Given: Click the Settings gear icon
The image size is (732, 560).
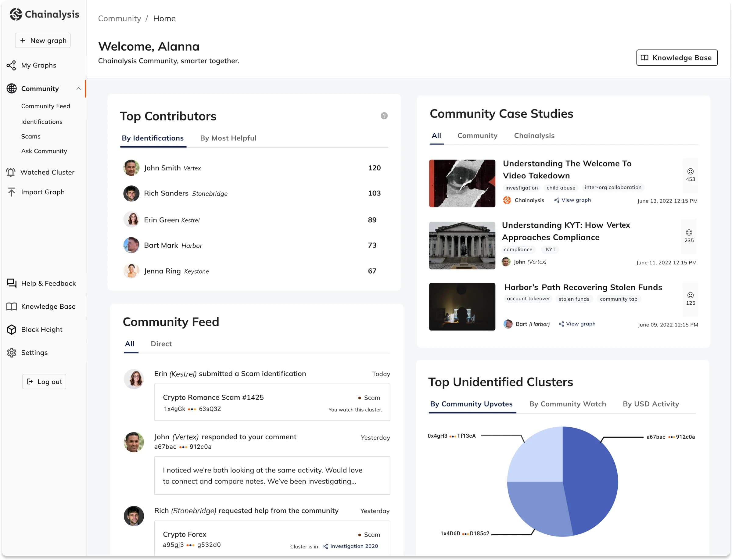Looking at the screenshot, I should (12, 353).
